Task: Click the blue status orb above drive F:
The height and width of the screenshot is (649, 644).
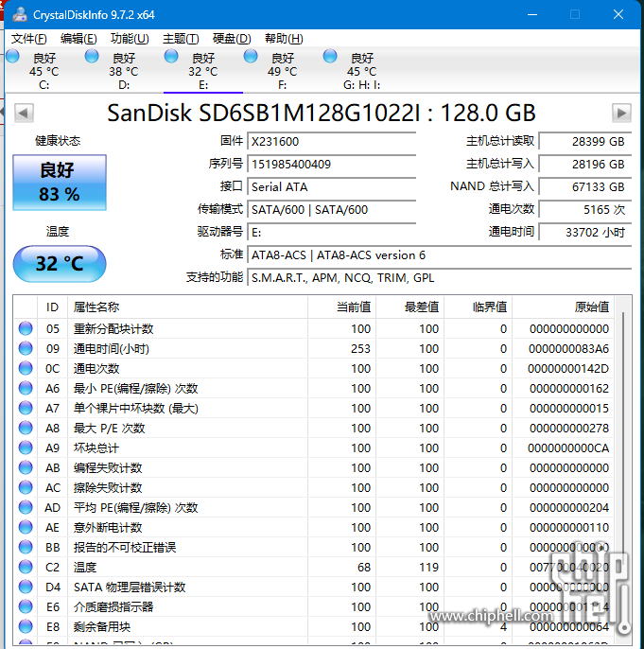Action: 251,57
